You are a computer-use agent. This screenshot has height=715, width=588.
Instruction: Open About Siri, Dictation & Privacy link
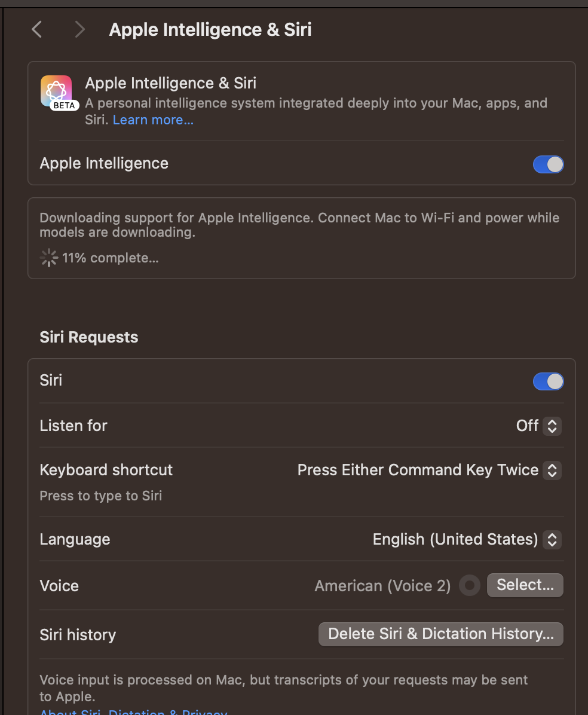[x=133, y=711]
